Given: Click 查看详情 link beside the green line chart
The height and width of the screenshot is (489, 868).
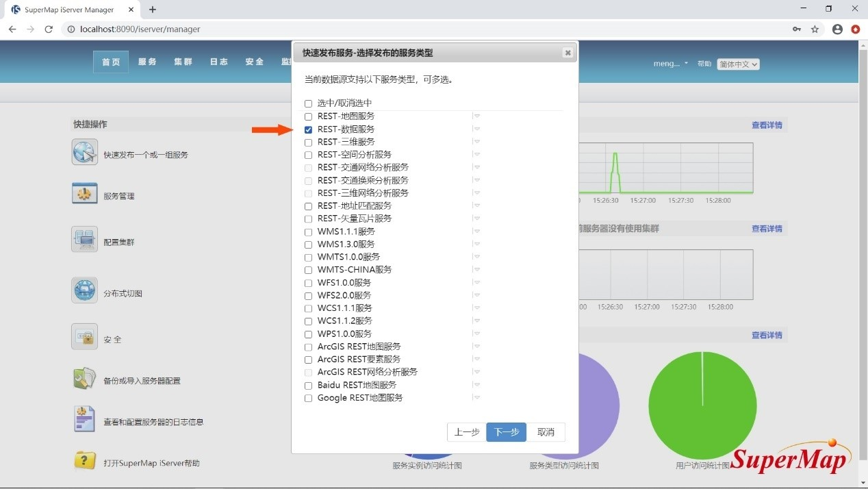Looking at the screenshot, I should coord(767,125).
